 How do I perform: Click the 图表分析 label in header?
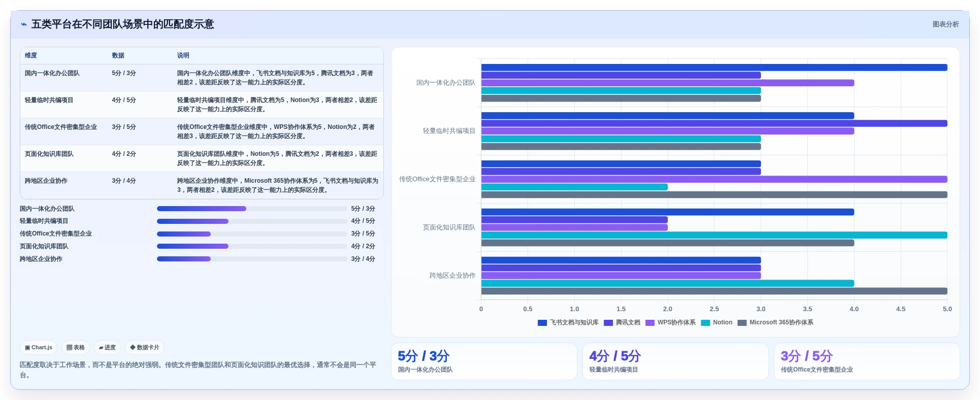pyautogui.click(x=945, y=24)
